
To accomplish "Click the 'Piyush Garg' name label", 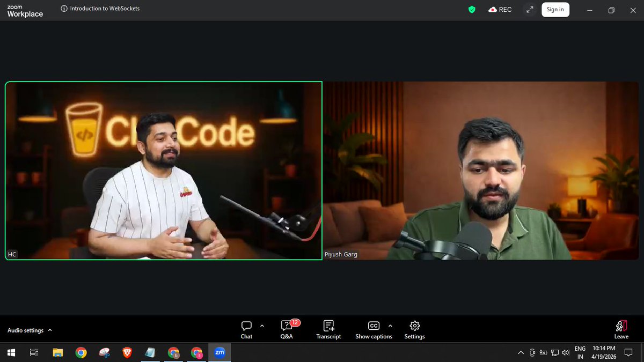I will 341,254.
